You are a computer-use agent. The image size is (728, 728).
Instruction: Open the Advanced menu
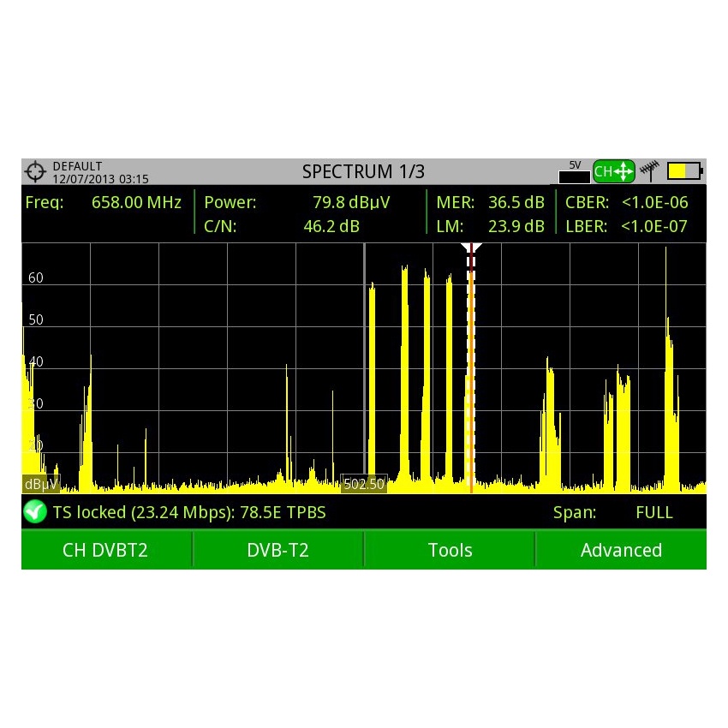pyautogui.click(x=621, y=550)
